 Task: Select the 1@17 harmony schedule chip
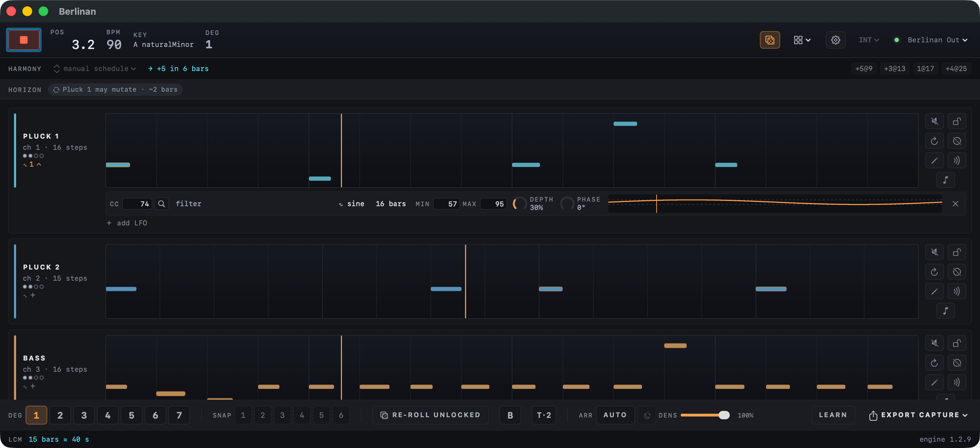click(x=925, y=69)
